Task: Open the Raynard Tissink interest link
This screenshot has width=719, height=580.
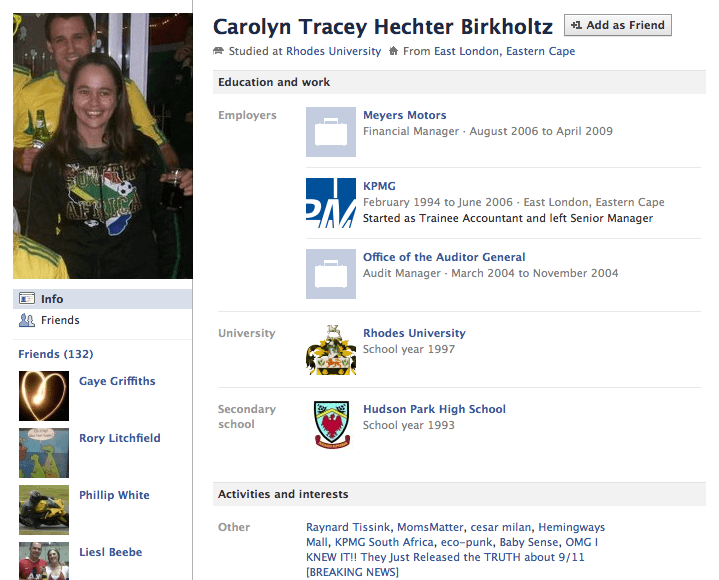Action: pyautogui.click(x=348, y=527)
